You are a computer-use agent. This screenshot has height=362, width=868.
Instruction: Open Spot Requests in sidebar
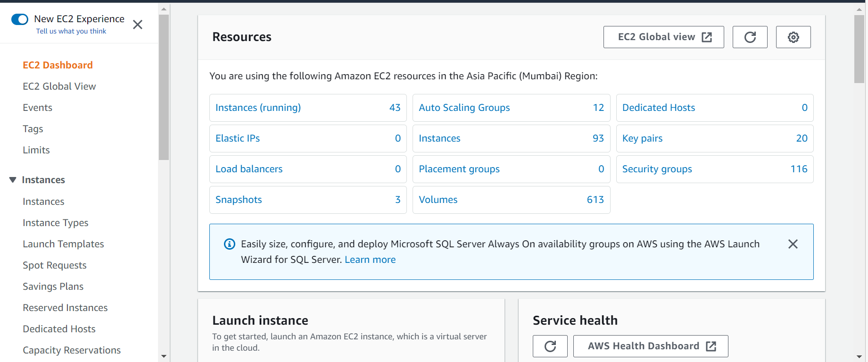pos(55,265)
